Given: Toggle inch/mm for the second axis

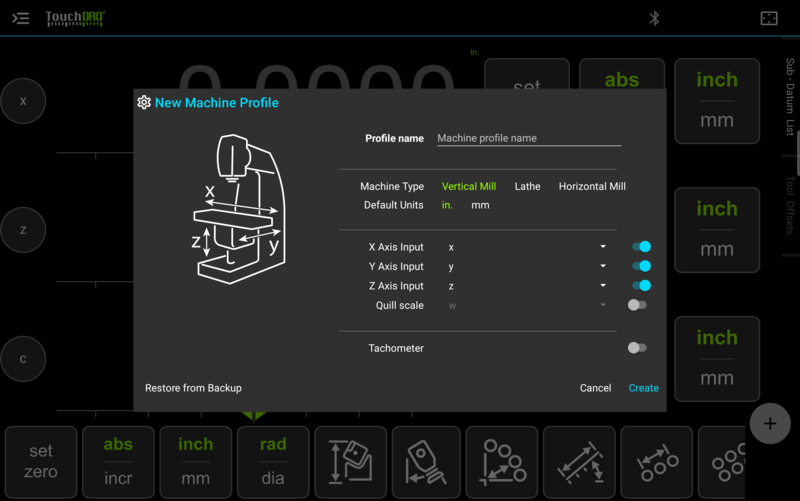Looking at the screenshot, I should 717,230.
